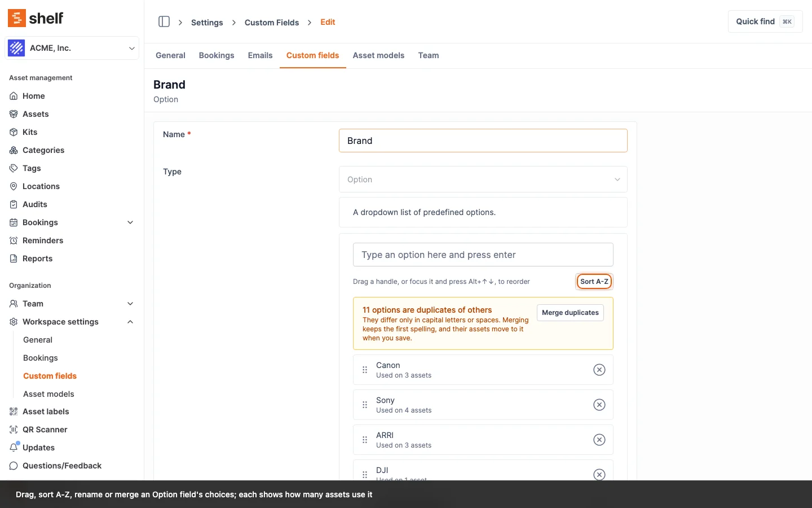
Task: Click Merge duplicates button
Action: click(x=570, y=313)
